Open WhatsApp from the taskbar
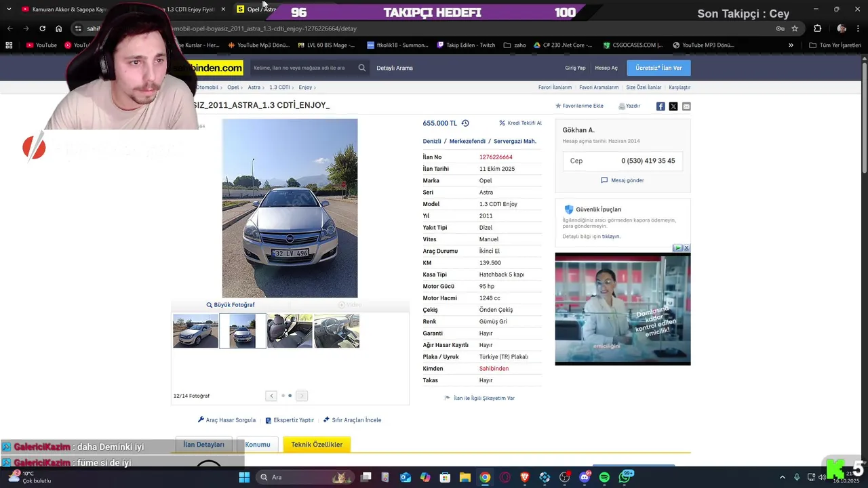 (x=625, y=477)
